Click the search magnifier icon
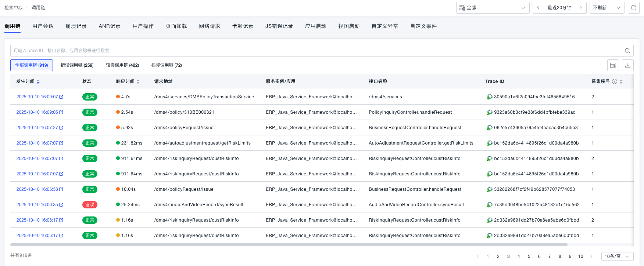Image resolution: width=644 pixels, height=266 pixels. 627,51
